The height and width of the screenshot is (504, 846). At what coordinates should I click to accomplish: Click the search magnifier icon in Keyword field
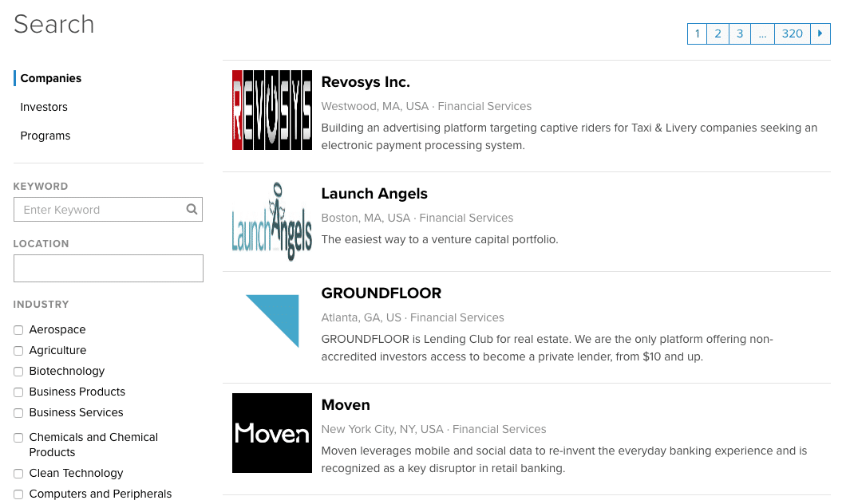(x=192, y=210)
